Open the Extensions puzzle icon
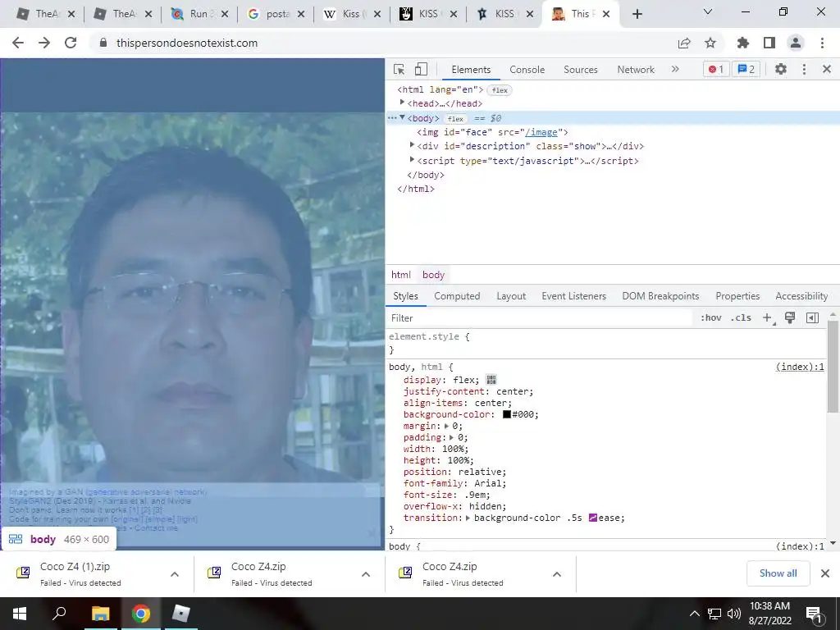The height and width of the screenshot is (630, 840). coord(743,43)
